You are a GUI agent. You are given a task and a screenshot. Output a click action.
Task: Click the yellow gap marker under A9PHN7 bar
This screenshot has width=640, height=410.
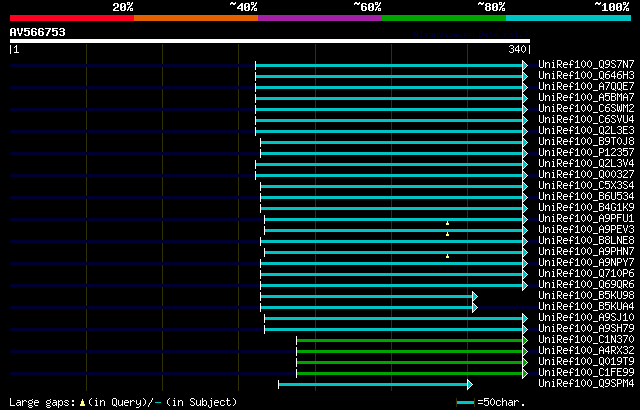pos(447,256)
